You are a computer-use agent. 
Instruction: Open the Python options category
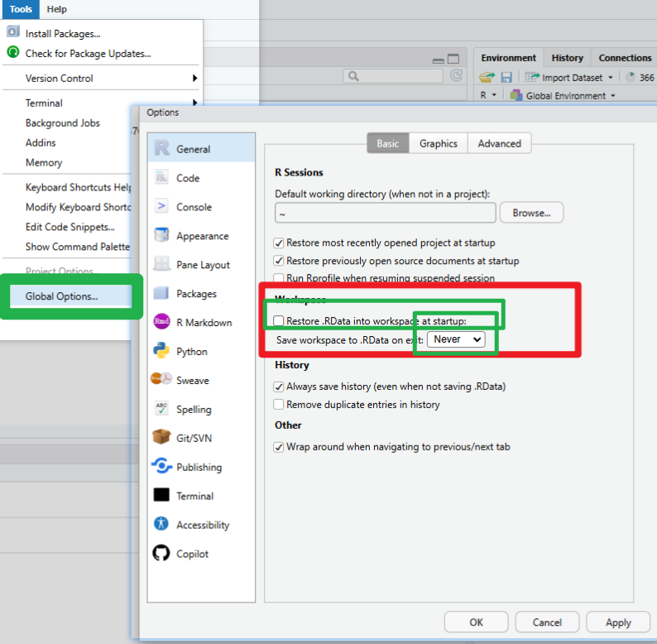click(191, 351)
